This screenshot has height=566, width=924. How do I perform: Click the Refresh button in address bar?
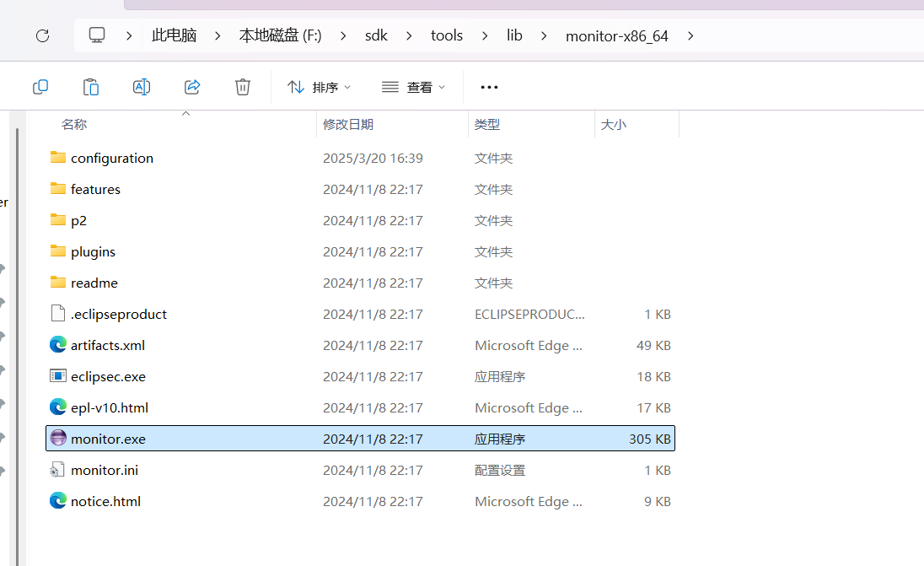click(42, 35)
